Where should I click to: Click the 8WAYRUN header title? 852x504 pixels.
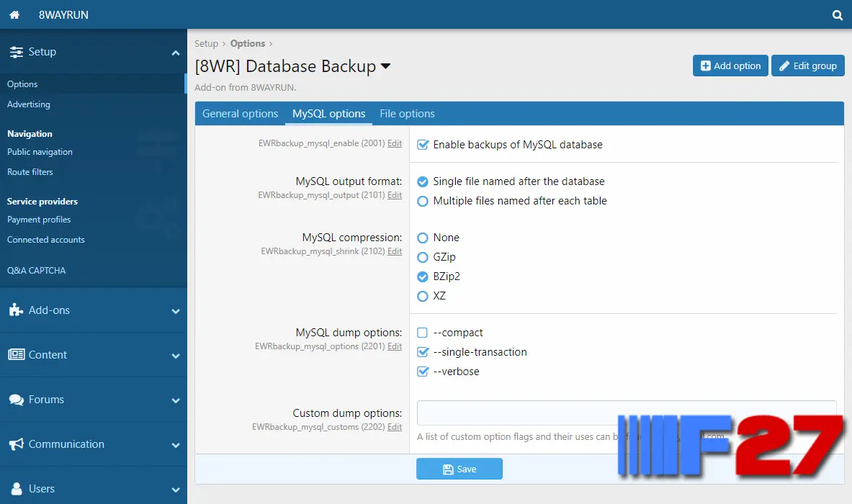point(63,14)
